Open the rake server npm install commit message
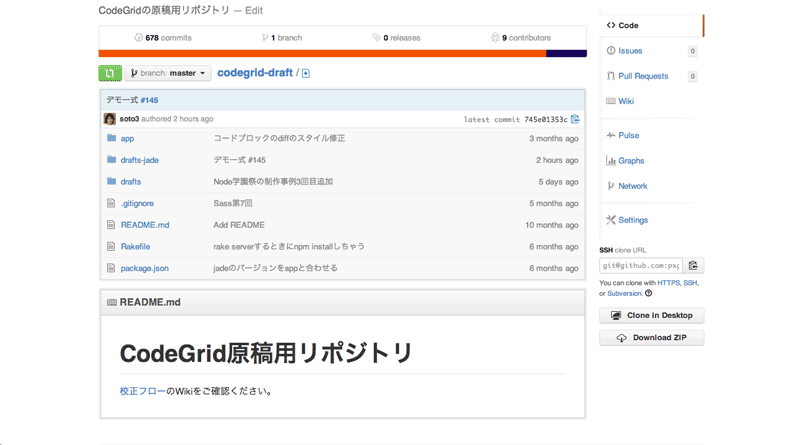The width and height of the screenshot is (800, 445). (x=289, y=246)
